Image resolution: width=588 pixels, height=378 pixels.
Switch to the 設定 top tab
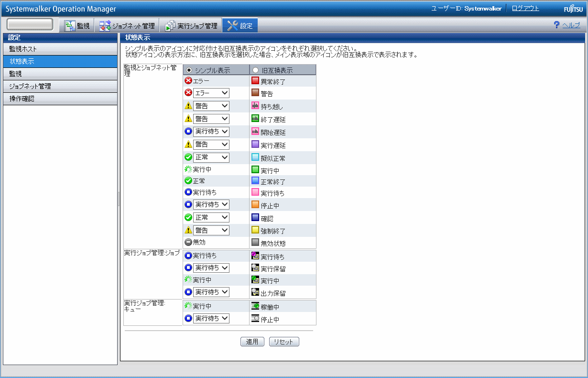240,25
